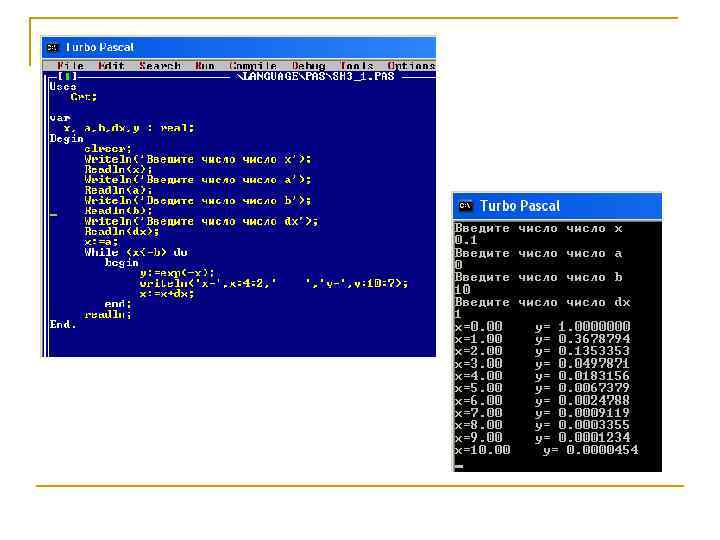
Task: Click the 'x:=x+dx;' statement
Action: coord(167,293)
